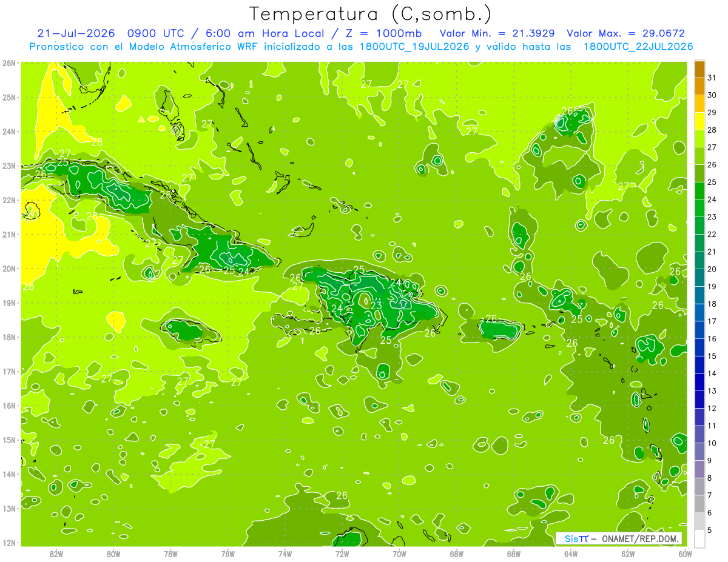This screenshot has width=728, height=562.
Task: Click the longitude label "64W"
Action: pos(571,553)
